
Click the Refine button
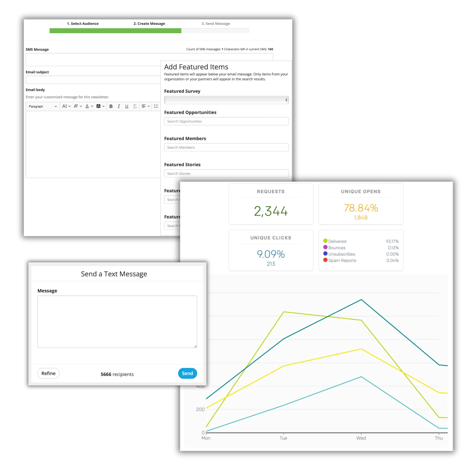tap(49, 373)
